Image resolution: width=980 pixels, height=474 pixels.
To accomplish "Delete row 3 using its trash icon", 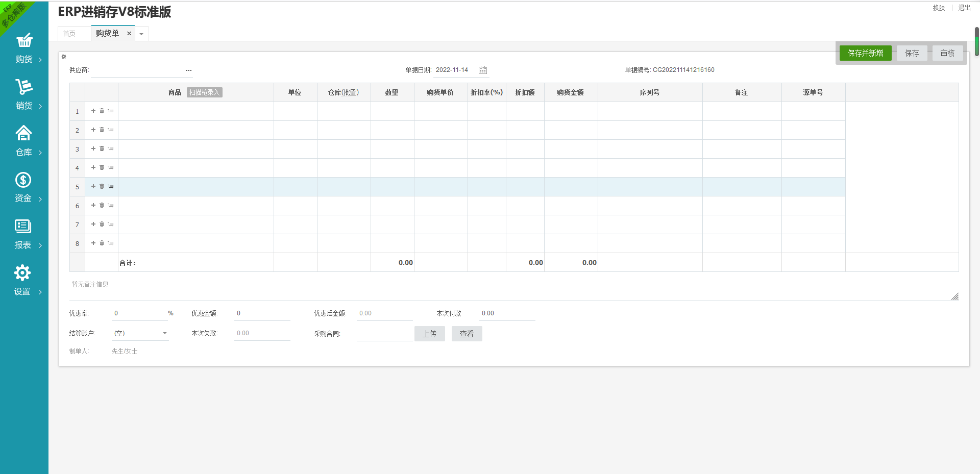I will 102,148.
